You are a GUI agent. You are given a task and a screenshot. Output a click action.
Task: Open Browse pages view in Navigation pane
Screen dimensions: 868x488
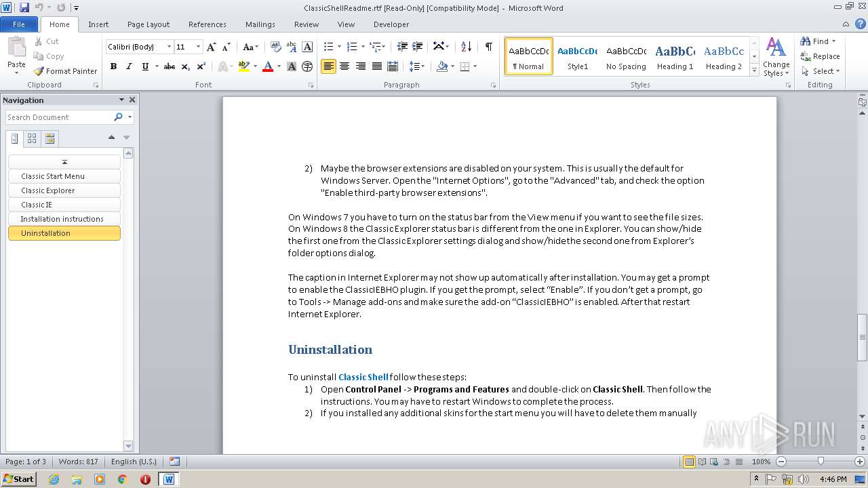[x=32, y=138]
